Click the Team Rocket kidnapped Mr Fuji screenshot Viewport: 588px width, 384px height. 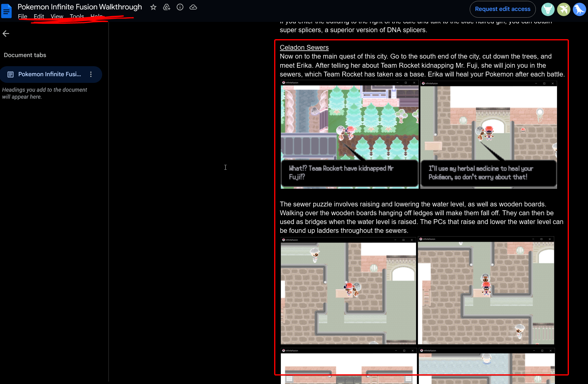pos(350,134)
